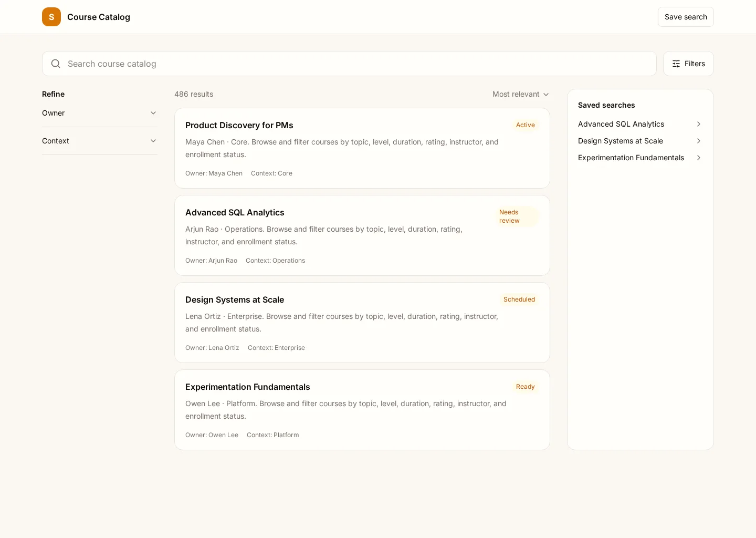Click the '486 results' count text
Screen dimensions: 756x538
point(194,94)
